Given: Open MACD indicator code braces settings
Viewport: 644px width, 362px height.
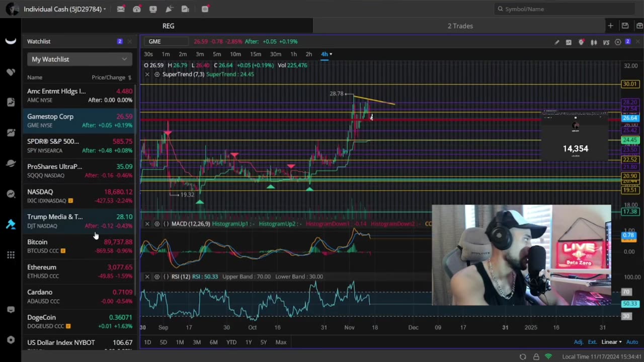Looking at the screenshot, I should (166, 224).
